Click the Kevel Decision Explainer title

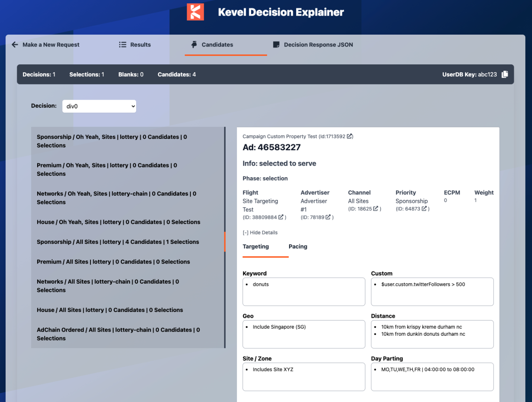pyautogui.click(x=281, y=12)
